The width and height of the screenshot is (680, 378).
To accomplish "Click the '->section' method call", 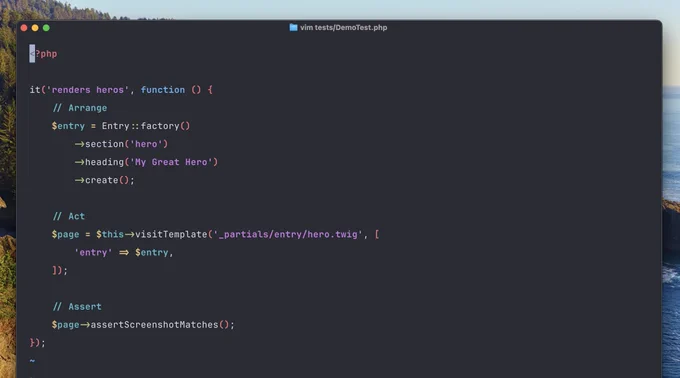I will pyautogui.click(x=99, y=144).
